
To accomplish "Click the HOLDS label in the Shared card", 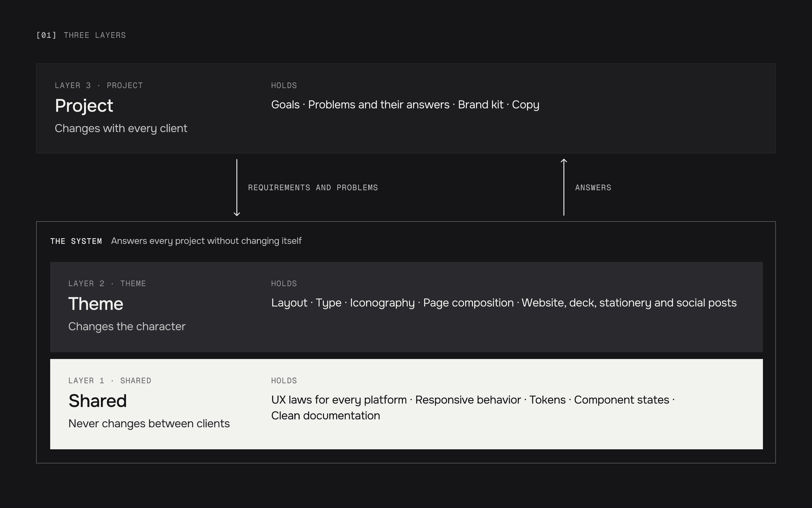I will [x=284, y=381].
